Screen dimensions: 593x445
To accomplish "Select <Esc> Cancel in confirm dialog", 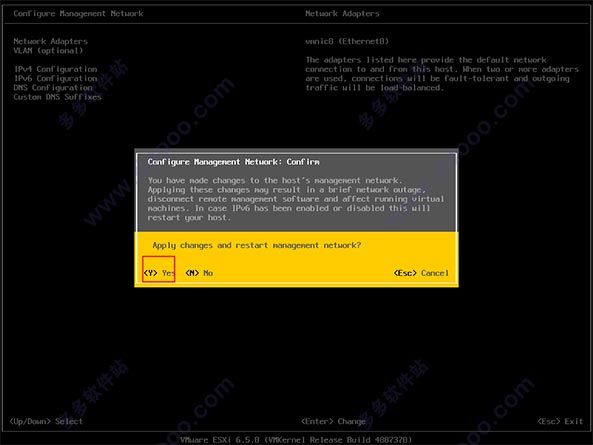I will click(421, 273).
